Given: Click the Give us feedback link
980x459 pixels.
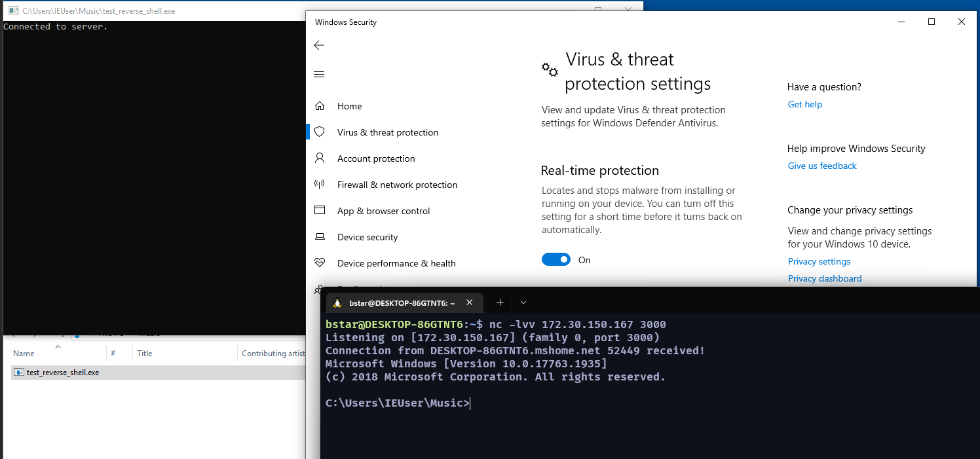Looking at the screenshot, I should coord(822,166).
